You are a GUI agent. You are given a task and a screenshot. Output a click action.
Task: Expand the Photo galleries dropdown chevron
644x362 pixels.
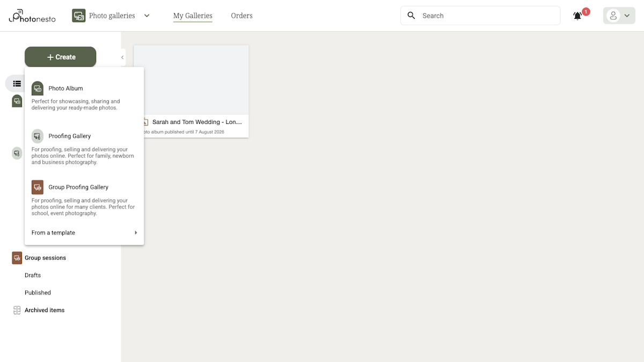147,16
